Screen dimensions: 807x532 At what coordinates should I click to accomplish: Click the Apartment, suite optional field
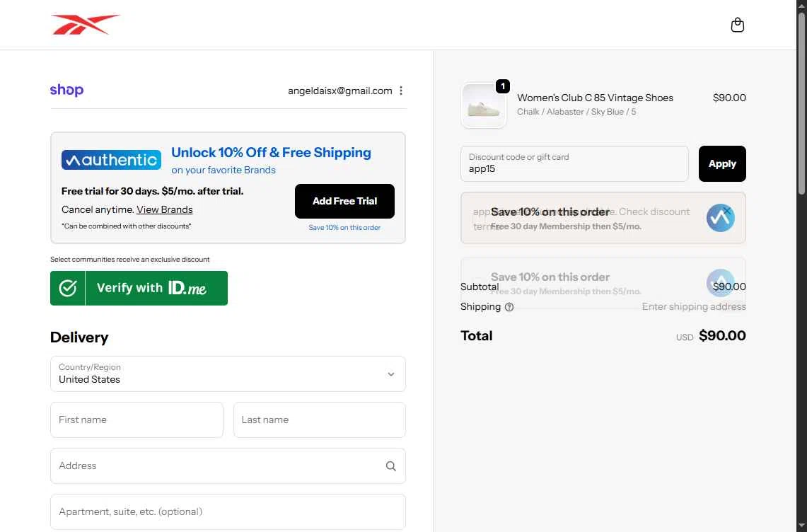point(228,511)
